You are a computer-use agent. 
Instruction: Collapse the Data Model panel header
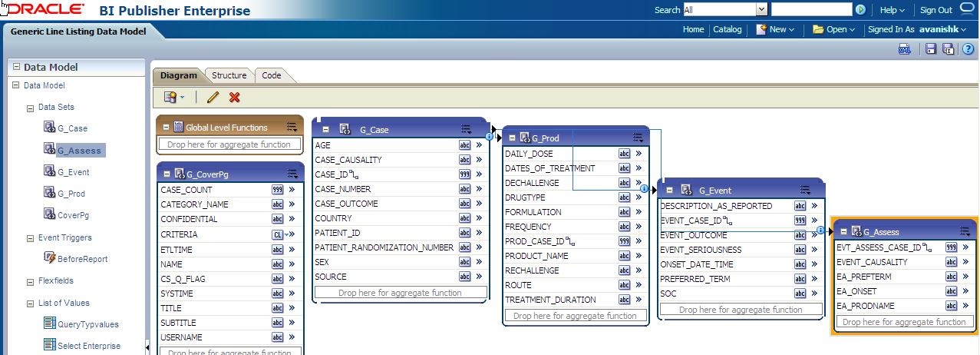tap(16, 67)
